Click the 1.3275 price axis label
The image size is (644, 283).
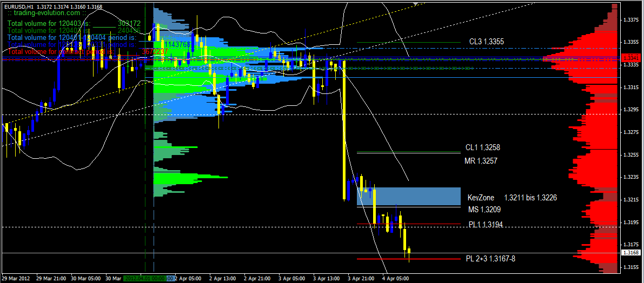pos(630,132)
